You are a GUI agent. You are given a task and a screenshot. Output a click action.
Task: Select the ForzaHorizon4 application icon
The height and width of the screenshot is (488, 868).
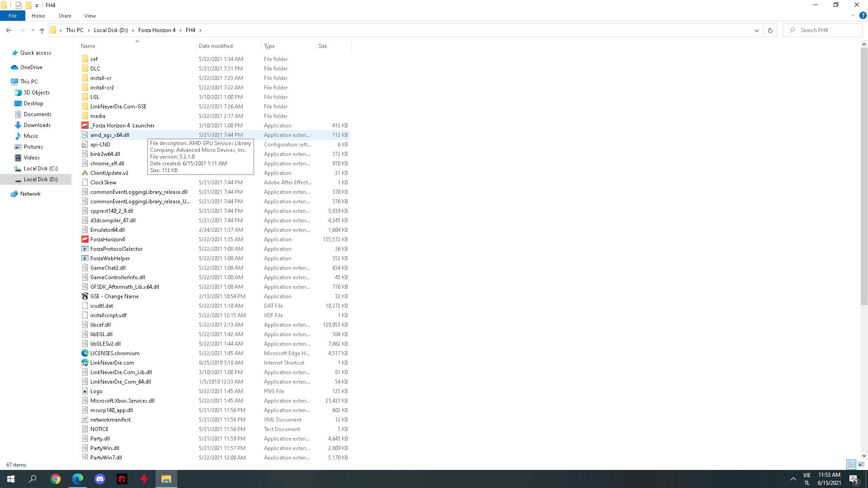(85, 239)
